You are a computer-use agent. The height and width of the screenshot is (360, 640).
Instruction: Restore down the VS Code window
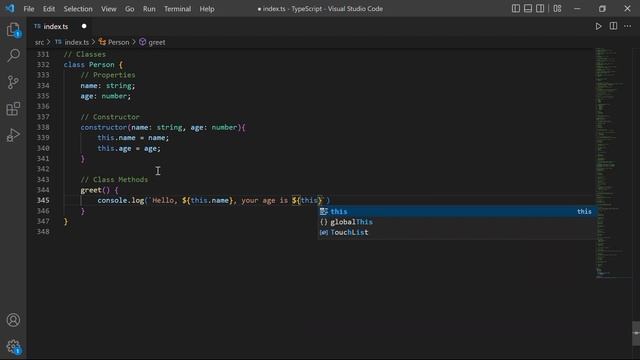(x=602, y=9)
